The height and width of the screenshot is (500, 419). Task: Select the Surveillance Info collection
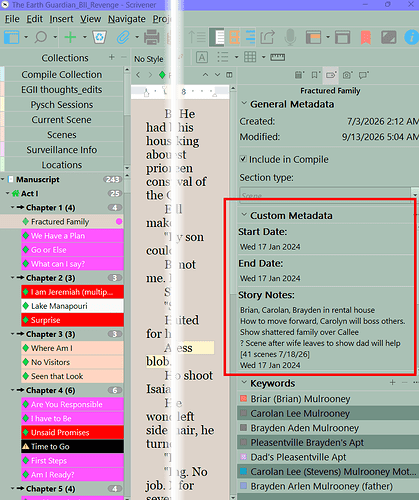(x=62, y=150)
